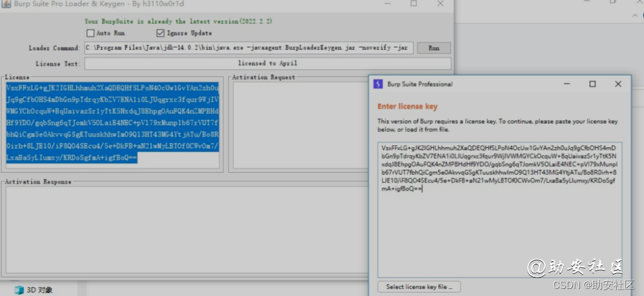The width and height of the screenshot is (644, 296).
Task: Minimize the Loader & Keygen window
Action: click(388, 4)
